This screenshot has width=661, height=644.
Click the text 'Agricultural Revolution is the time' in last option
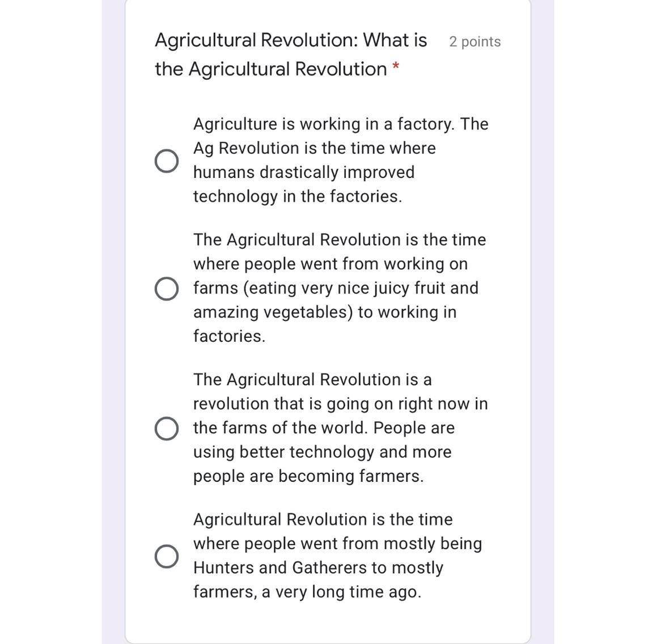[323, 519]
